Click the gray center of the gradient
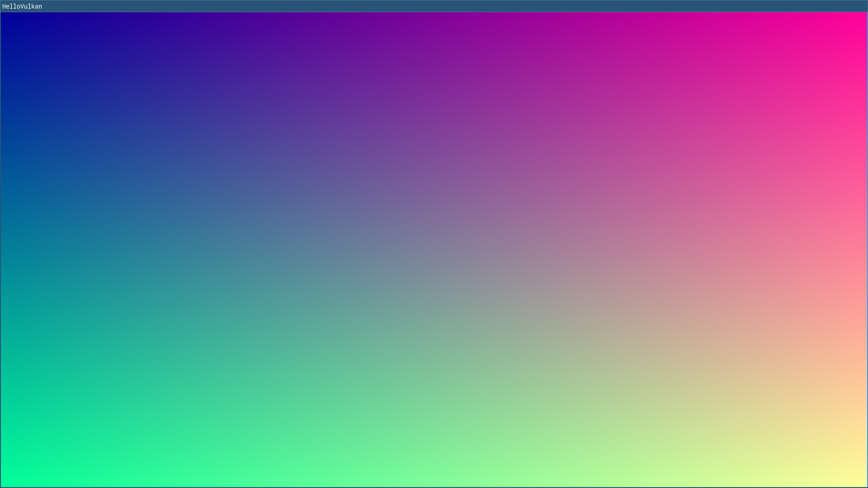The image size is (868, 488). [434, 250]
